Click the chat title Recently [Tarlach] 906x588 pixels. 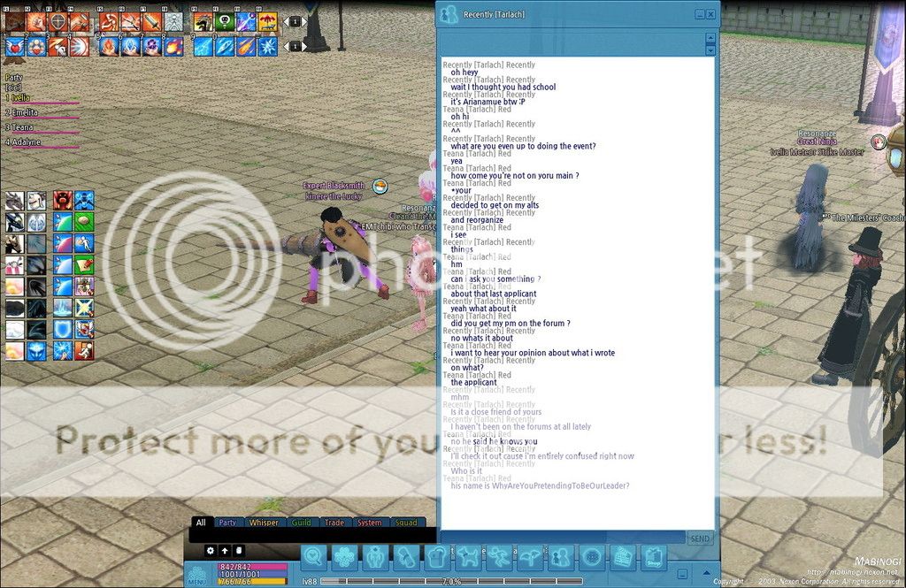[x=494, y=14]
